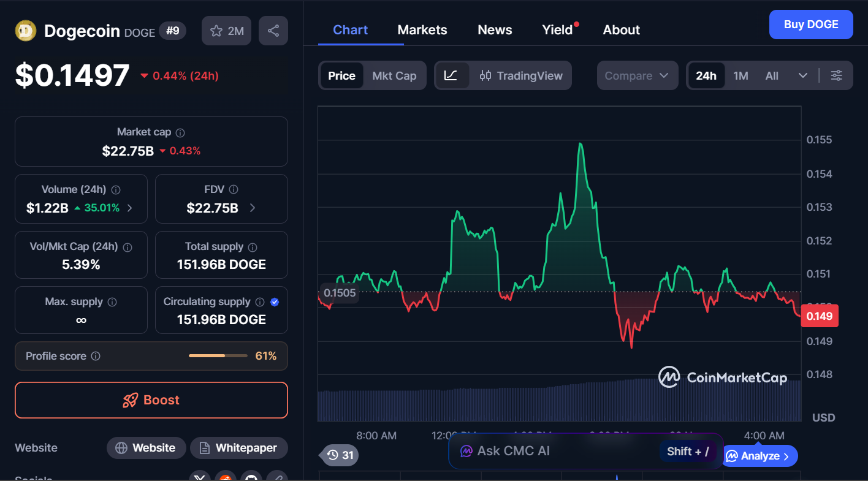Screen dimensions: 868x481
Task: Select the 1M timeframe
Action: [x=740, y=75]
